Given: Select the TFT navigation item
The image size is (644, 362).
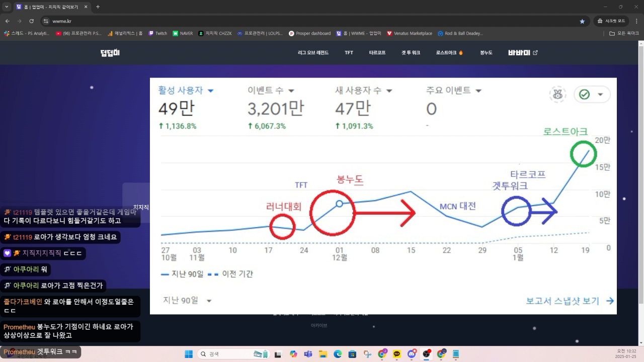Looking at the screenshot, I should point(349,53).
